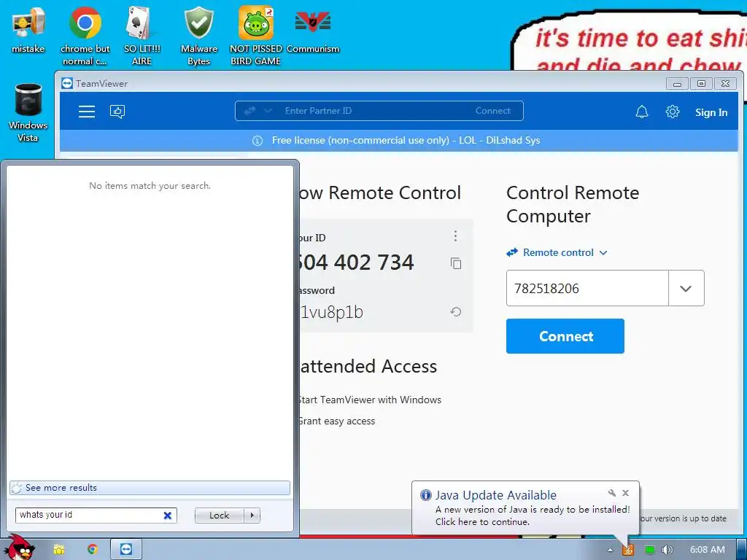Image resolution: width=747 pixels, height=560 pixels.
Task: Copy Your ID with the copy icon
Action: [456, 263]
